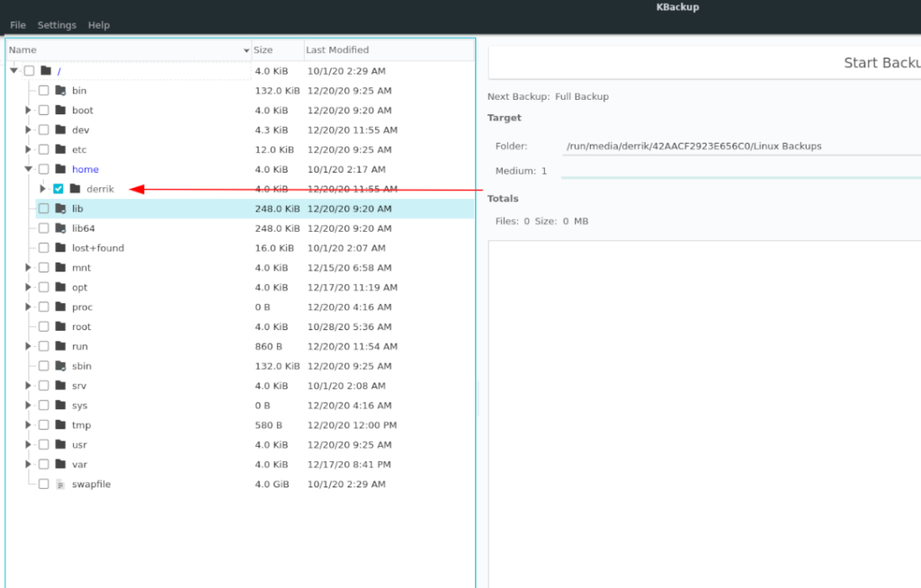
Task: Check the "lib" checkbox
Action: (42, 208)
